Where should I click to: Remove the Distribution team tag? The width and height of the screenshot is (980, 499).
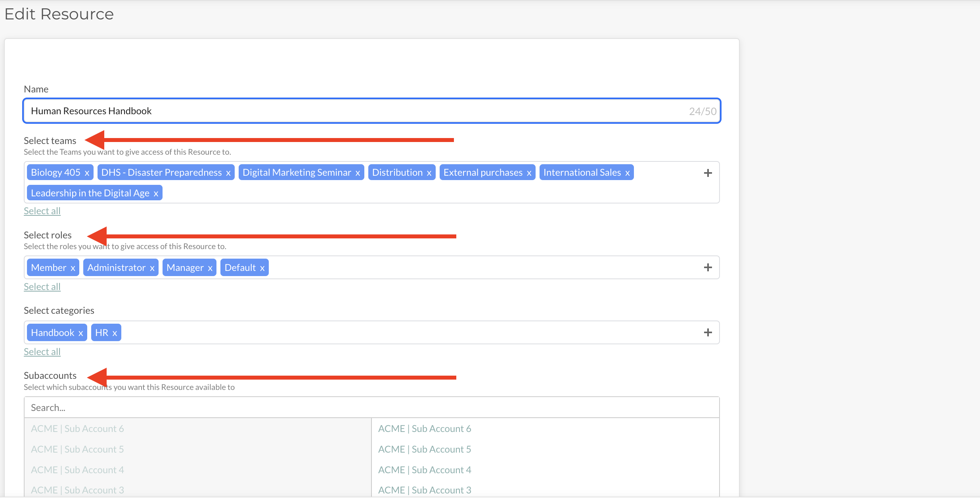click(x=429, y=173)
